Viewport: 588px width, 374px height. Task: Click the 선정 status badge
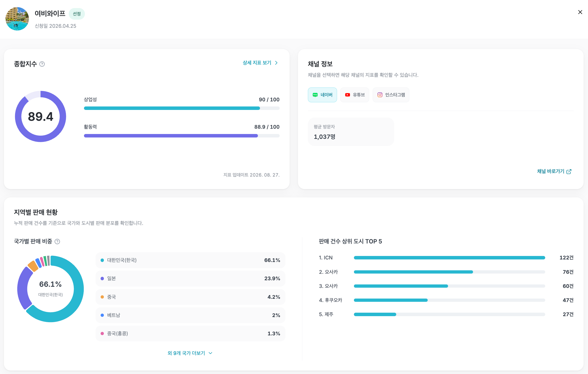[x=77, y=14]
